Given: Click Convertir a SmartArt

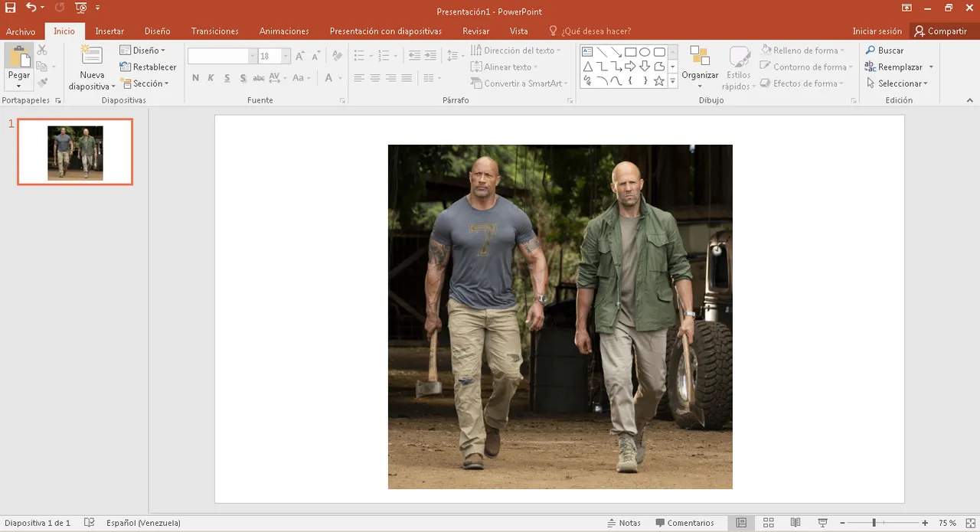Looking at the screenshot, I should click(518, 83).
